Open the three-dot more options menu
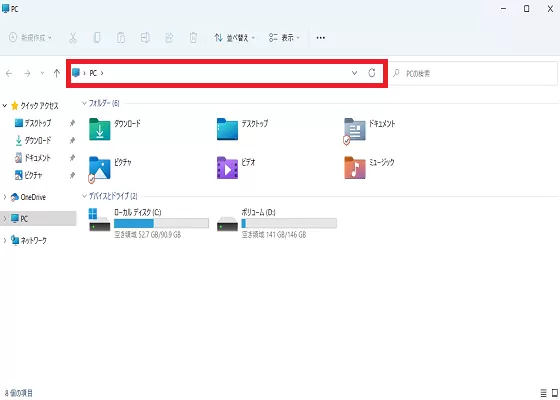 321,38
